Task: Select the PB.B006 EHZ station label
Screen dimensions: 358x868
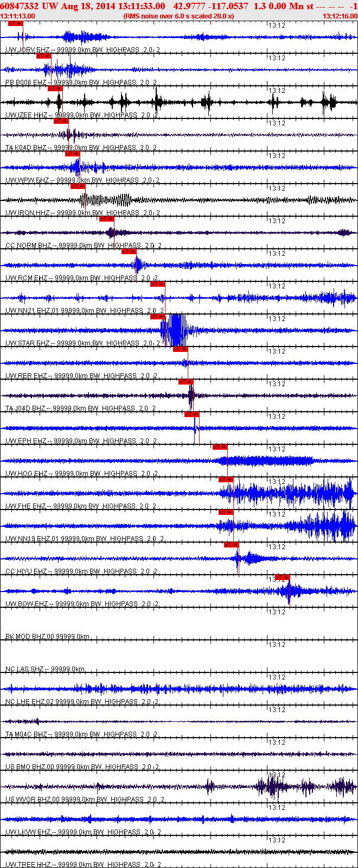Action: [x=81, y=83]
